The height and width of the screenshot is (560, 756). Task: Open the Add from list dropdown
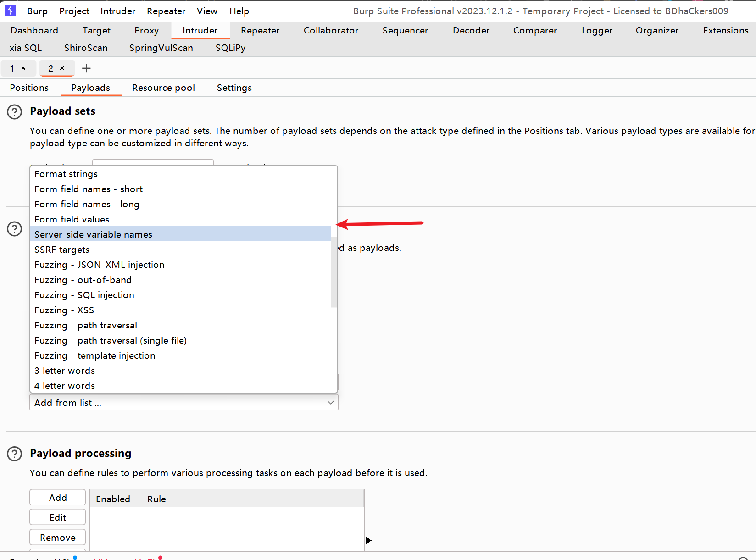click(183, 402)
